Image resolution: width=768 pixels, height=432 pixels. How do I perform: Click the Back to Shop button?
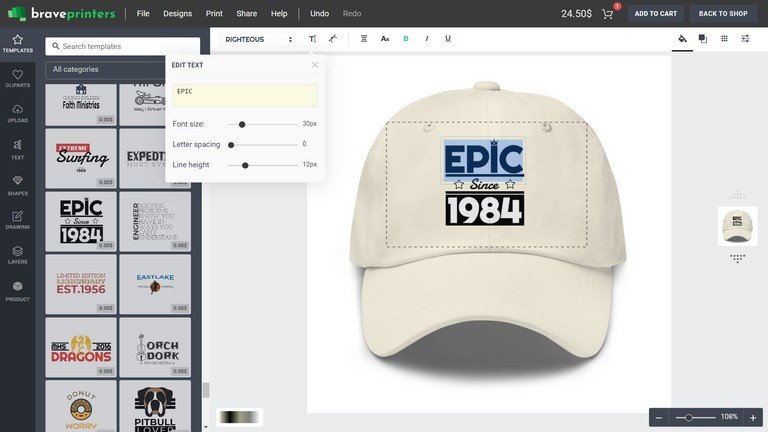(x=723, y=14)
